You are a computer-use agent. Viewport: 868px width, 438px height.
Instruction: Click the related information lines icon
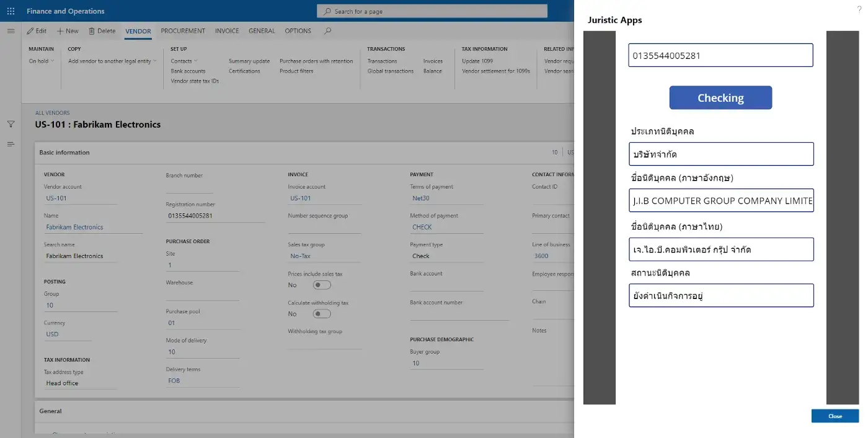click(11, 144)
